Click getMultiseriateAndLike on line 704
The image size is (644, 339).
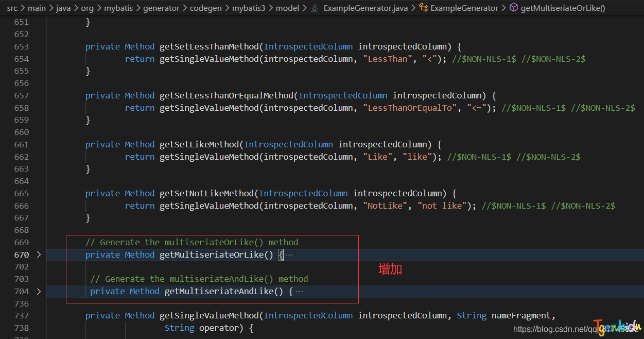[219, 292]
